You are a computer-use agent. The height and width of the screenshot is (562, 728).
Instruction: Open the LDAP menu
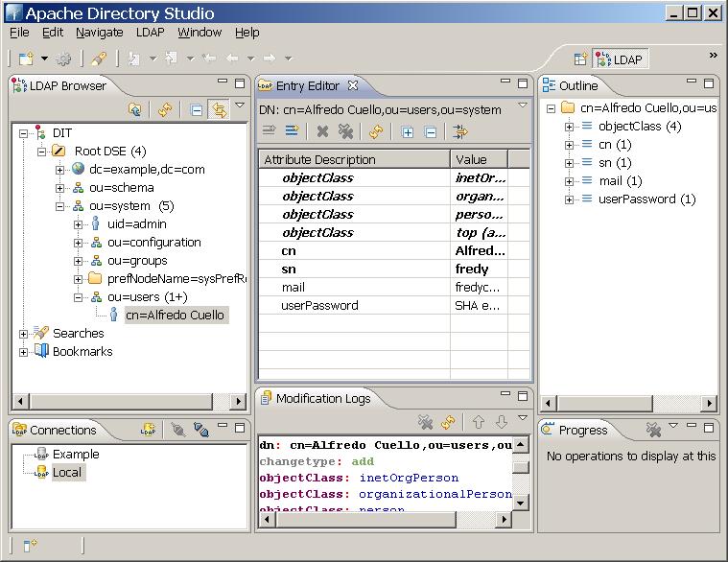click(150, 33)
